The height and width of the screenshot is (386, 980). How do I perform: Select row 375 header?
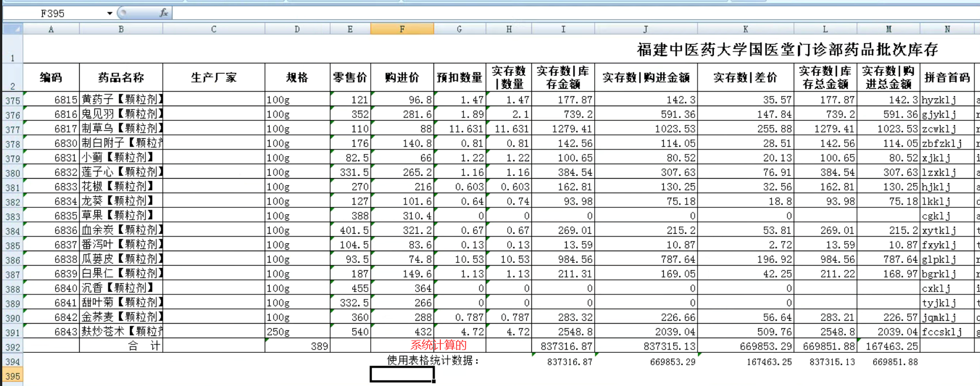pyautogui.click(x=12, y=100)
